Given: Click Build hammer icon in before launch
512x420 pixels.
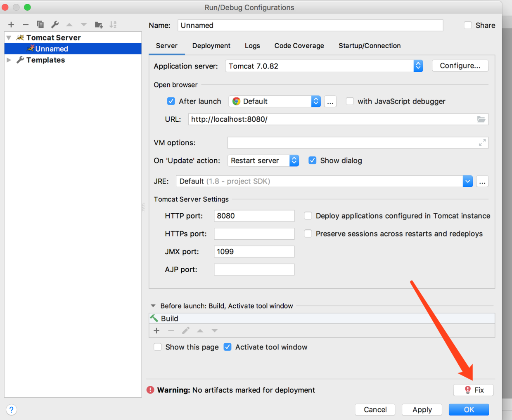Looking at the screenshot, I should [154, 318].
